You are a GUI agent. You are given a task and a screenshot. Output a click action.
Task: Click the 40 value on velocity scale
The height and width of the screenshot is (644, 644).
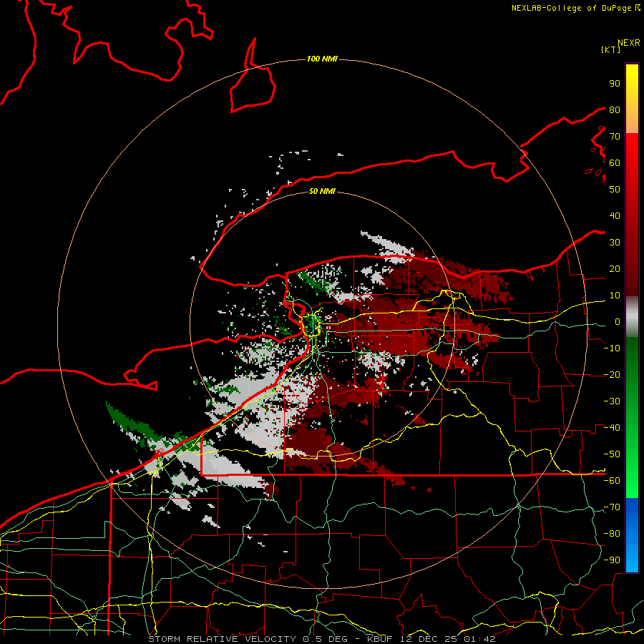pos(615,215)
